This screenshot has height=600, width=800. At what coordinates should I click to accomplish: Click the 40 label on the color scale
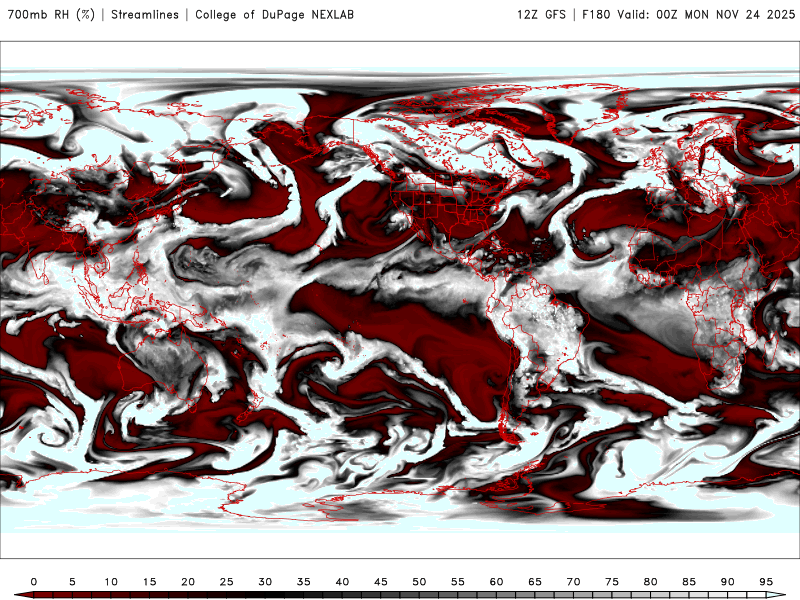(x=342, y=582)
